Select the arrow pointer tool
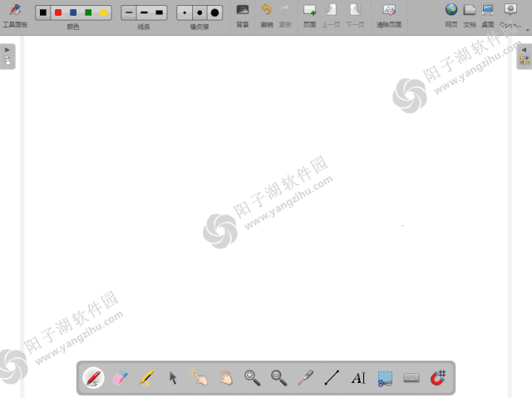Image resolution: width=532 pixels, height=398 pixels. point(173,378)
